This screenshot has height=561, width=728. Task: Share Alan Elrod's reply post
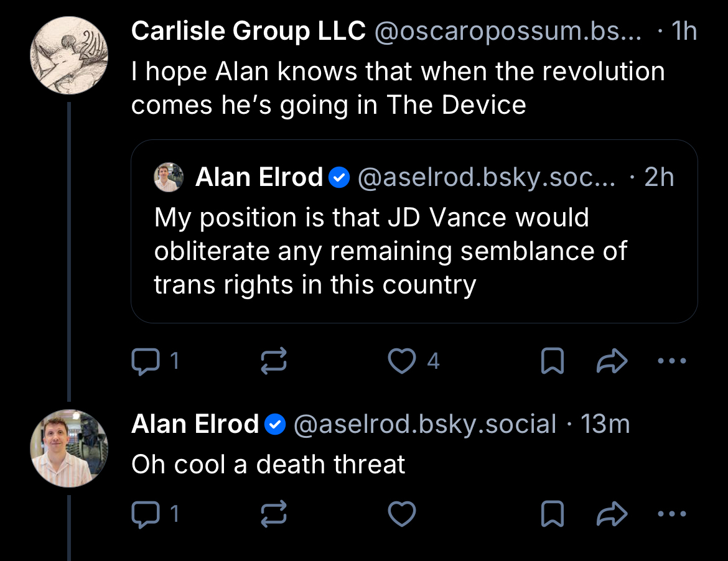(x=612, y=514)
